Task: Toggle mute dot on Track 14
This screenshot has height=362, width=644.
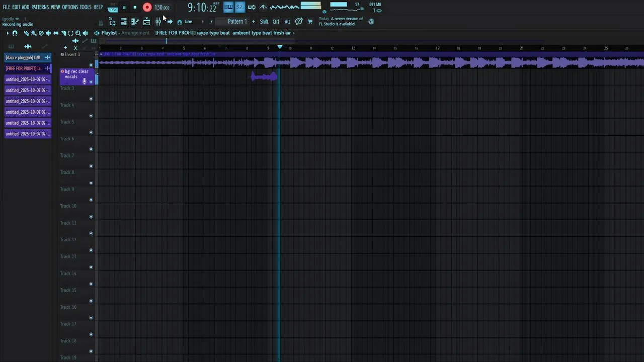Action: pyautogui.click(x=91, y=284)
